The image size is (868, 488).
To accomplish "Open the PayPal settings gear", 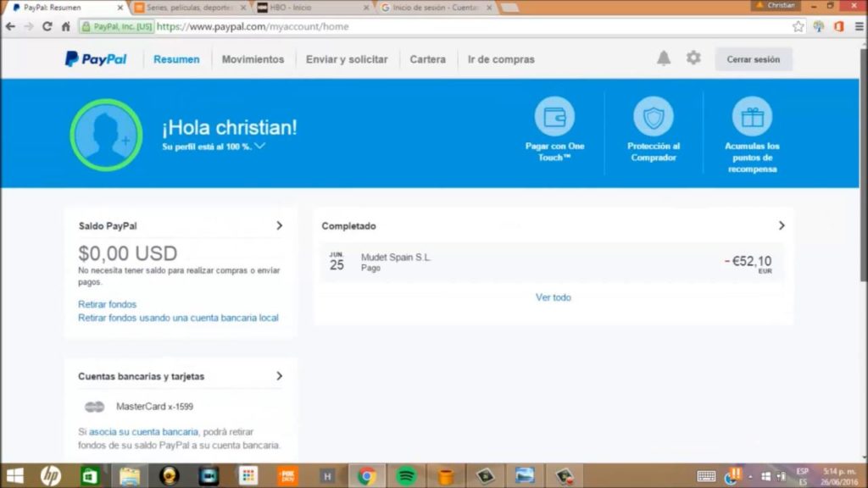I will pos(693,58).
